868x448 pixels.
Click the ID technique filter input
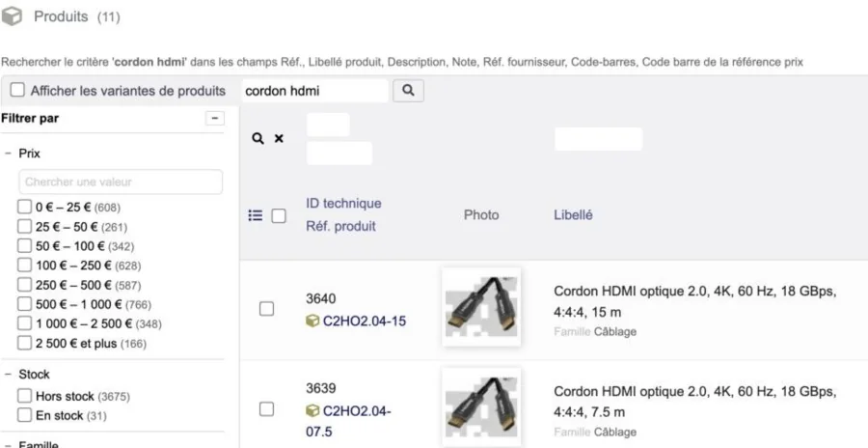(328, 125)
